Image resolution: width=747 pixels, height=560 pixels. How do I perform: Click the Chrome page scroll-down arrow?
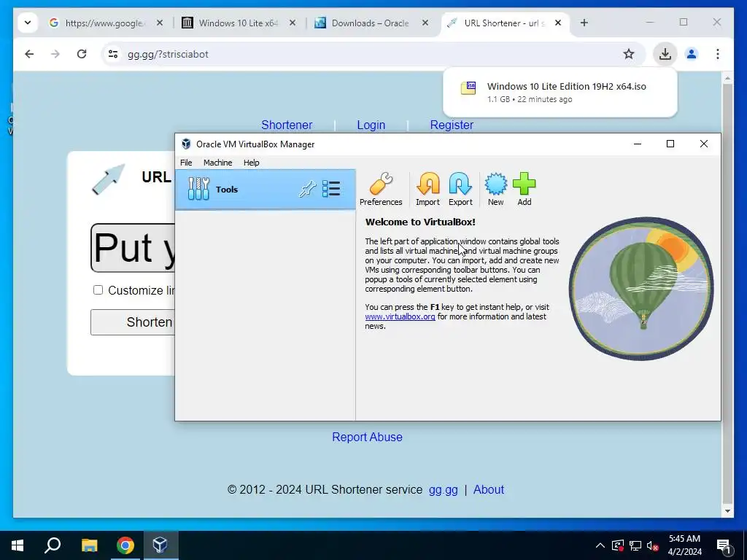tap(727, 511)
